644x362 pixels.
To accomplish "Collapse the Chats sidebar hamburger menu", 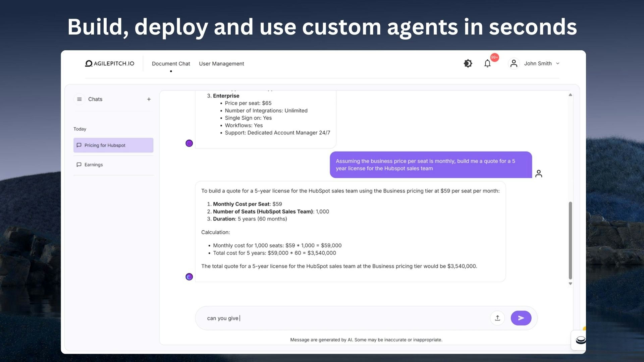I will (x=79, y=99).
